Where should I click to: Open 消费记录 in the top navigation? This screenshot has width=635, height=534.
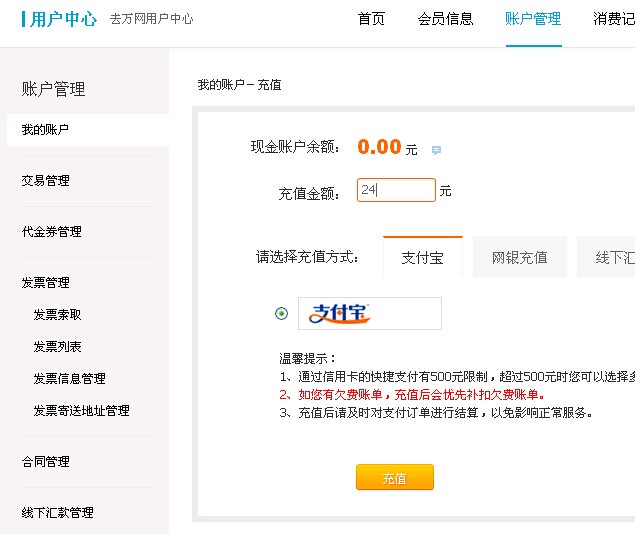coord(614,19)
